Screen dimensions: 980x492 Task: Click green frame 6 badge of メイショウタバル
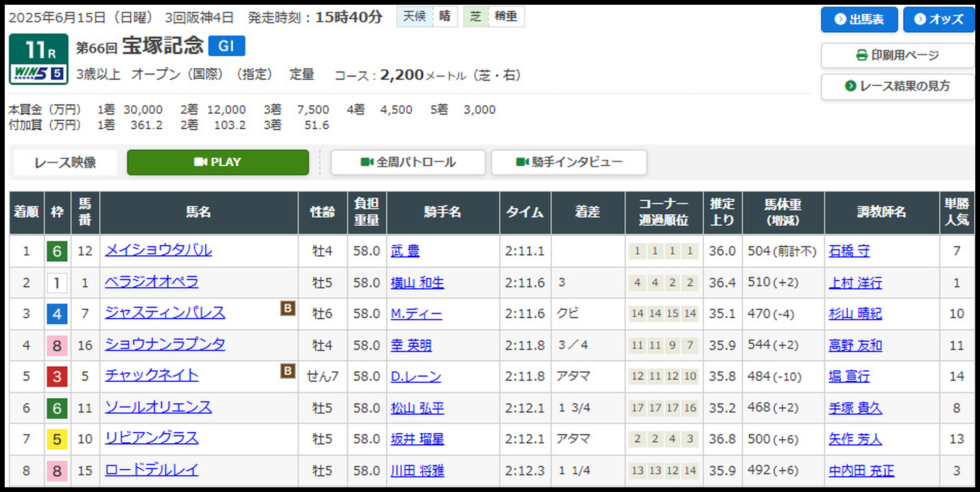[x=57, y=251]
